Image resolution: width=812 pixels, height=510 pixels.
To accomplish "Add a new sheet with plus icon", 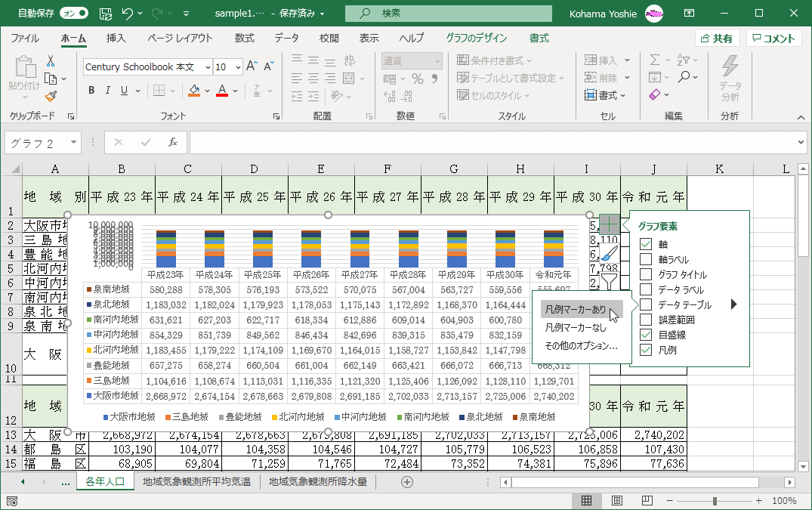I will [407, 481].
